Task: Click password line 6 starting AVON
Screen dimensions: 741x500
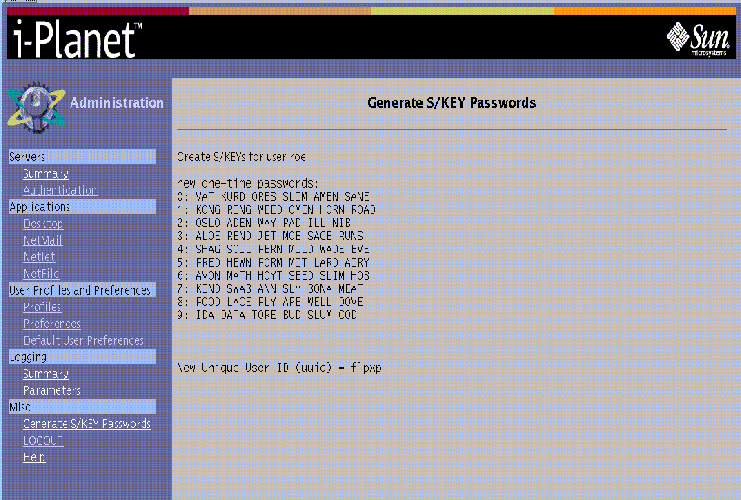Action: click(x=273, y=275)
